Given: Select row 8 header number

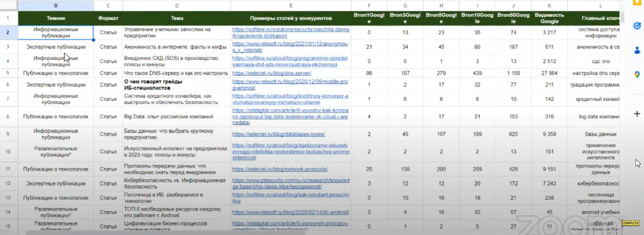Looking at the screenshot, I should click(8, 117).
